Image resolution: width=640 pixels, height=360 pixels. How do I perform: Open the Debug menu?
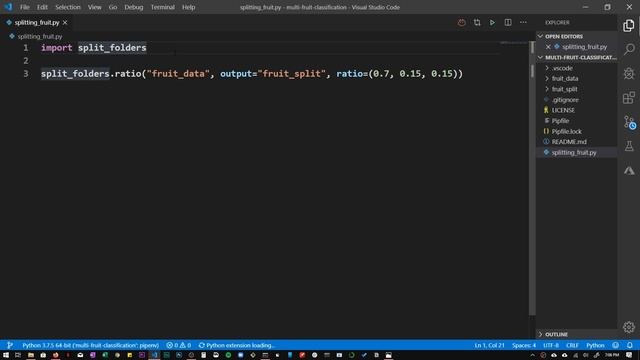[x=133, y=7]
